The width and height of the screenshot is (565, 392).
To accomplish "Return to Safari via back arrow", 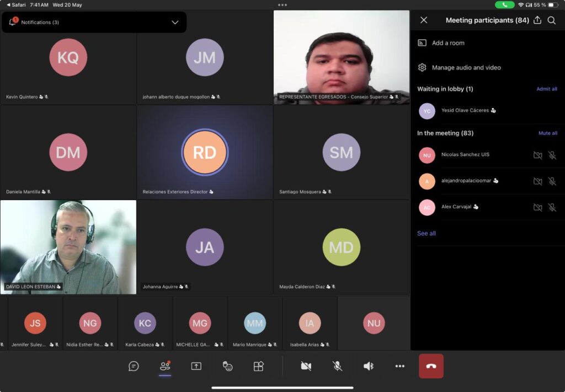I will point(16,4).
